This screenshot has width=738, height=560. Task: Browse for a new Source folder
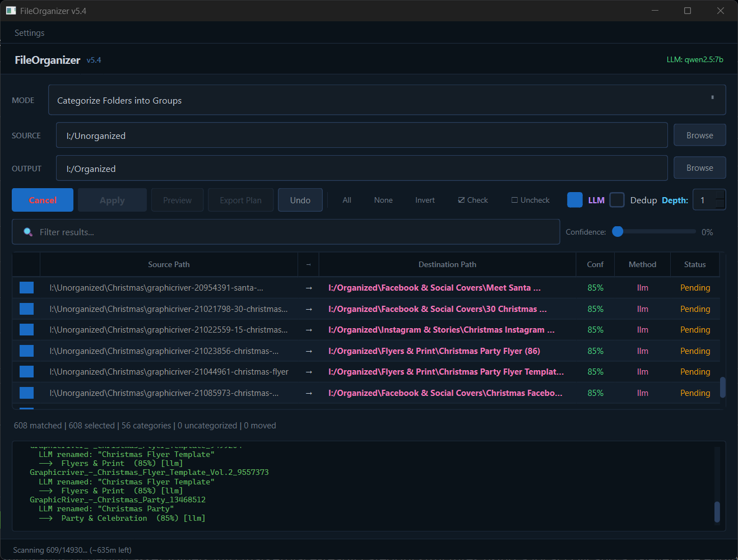coord(699,135)
